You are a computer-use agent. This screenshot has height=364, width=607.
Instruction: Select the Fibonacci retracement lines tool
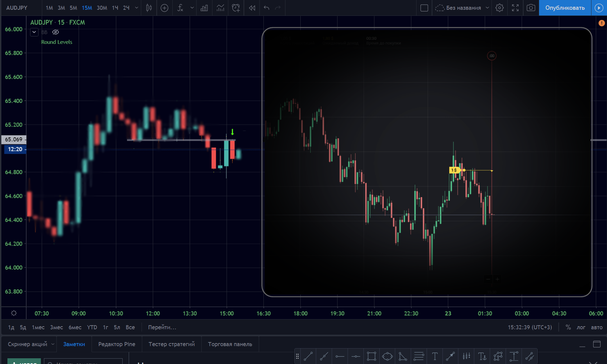click(x=419, y=356)
